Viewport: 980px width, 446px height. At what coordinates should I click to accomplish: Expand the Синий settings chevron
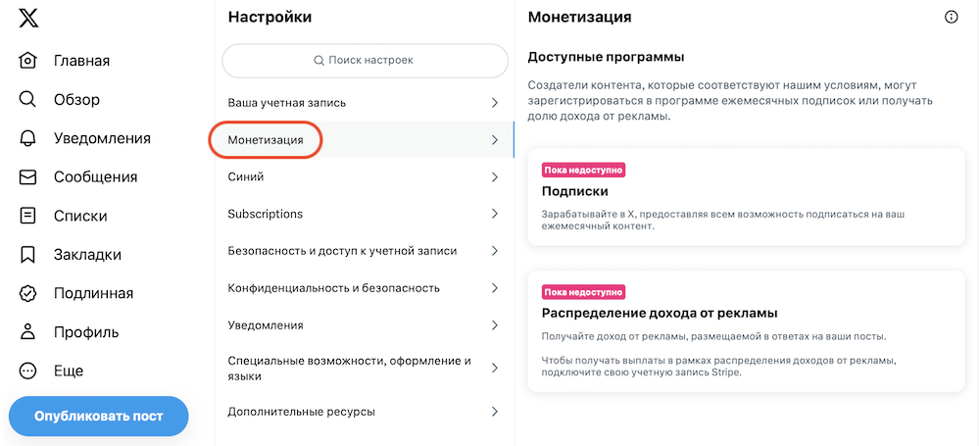coord(494,177)
